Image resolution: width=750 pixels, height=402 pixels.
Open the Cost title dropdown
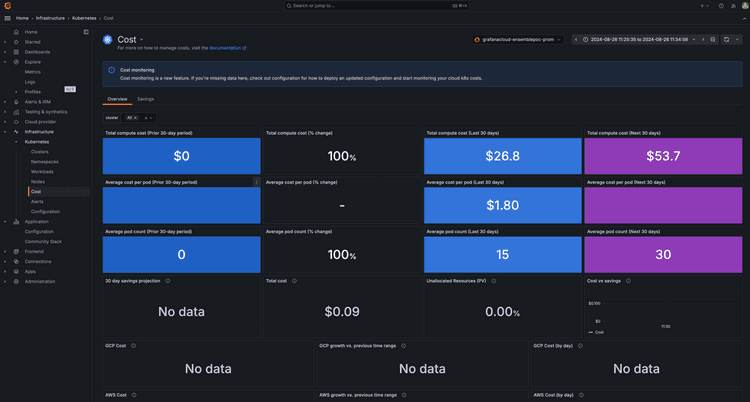(142, 40)
